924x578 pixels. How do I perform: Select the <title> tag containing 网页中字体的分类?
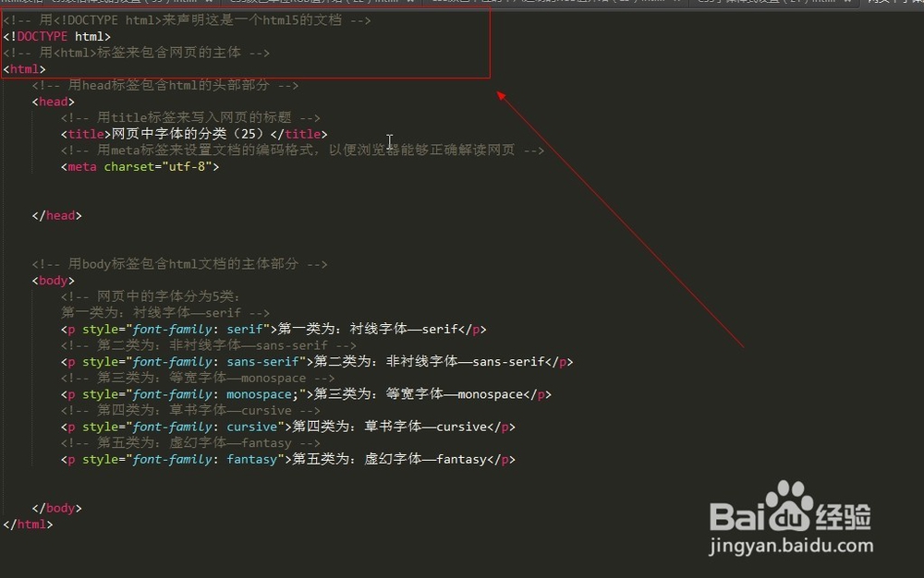(194, 134)
